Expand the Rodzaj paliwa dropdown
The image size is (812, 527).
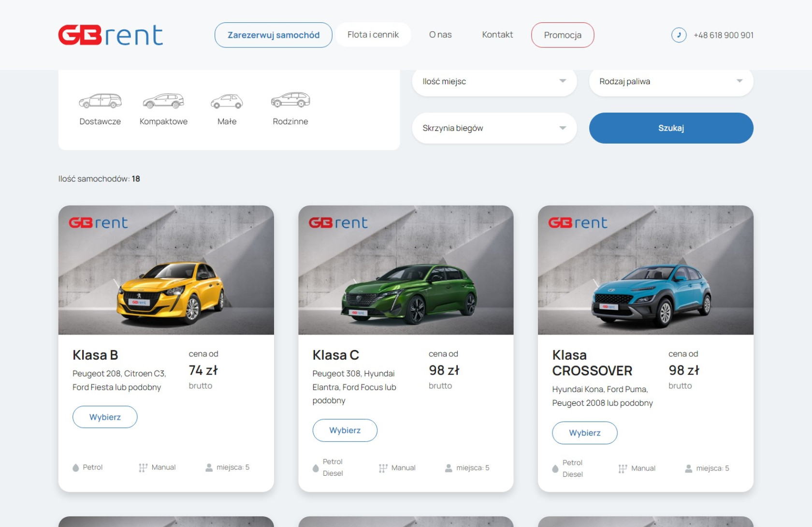click(x=671, y=81)
